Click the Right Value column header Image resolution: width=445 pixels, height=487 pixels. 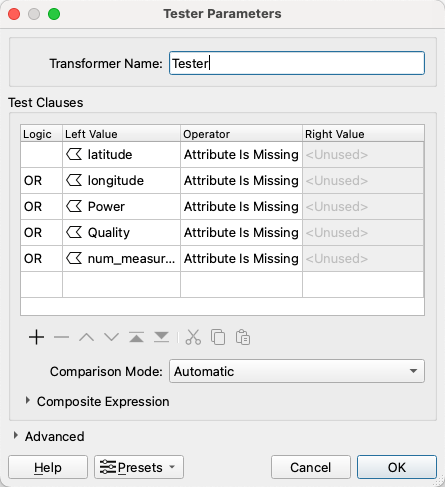(x=363, y=134)
